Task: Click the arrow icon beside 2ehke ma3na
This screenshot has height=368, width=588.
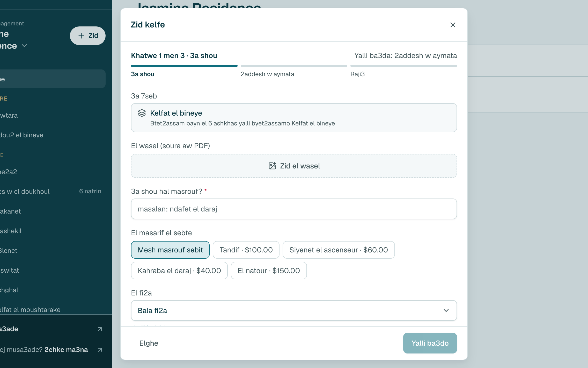Action: (100, 350)
